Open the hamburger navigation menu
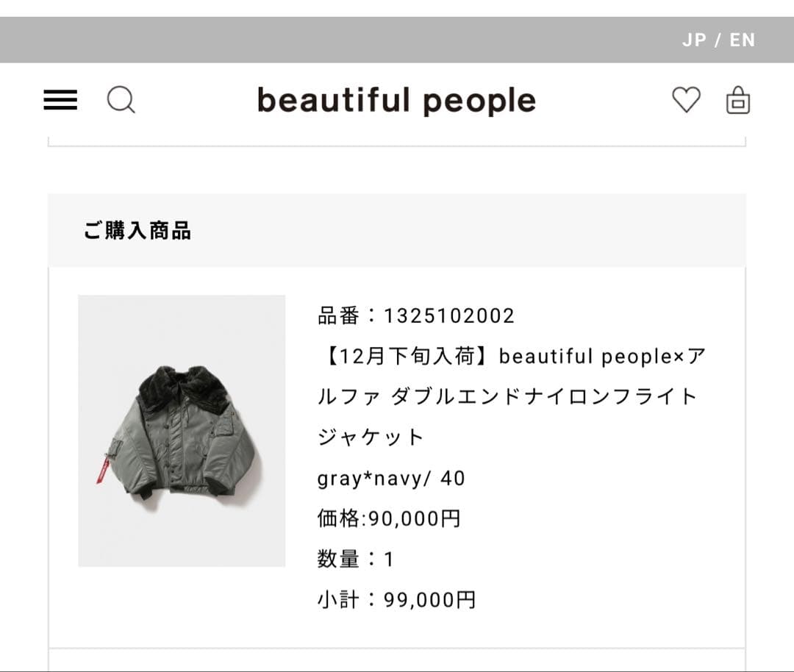This screenshot has height=672, width=794. (x=60, y=100)
